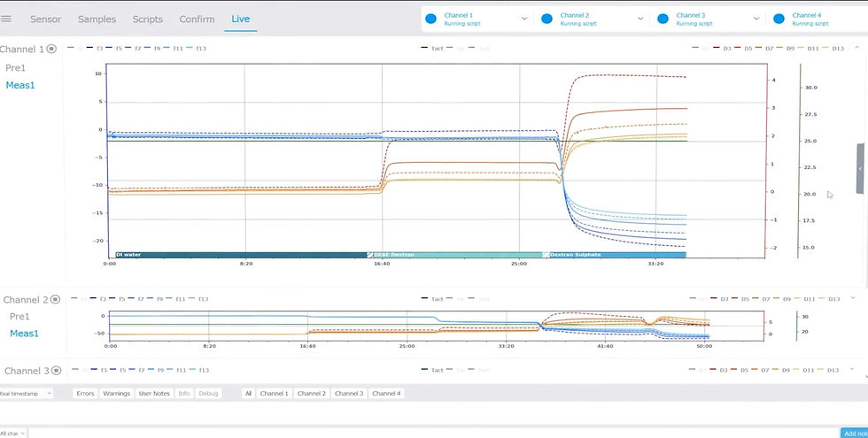Toggle Tact temperature trace in Channel 1
This screenshot has height=438, width=868.
(432, 49)
